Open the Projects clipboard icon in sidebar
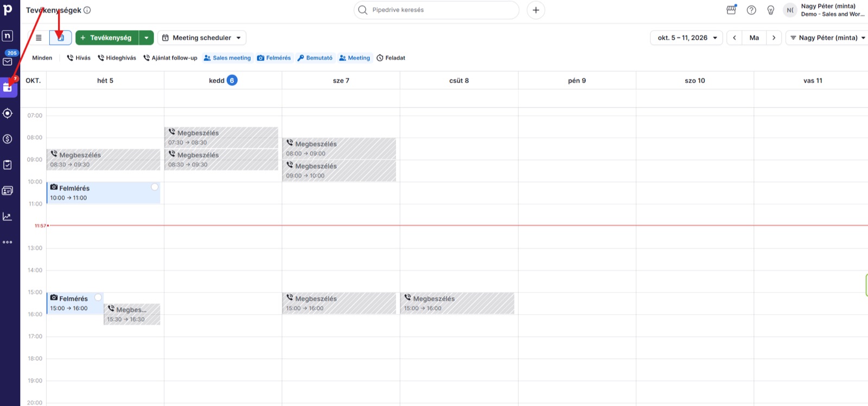 coord(8,164)
